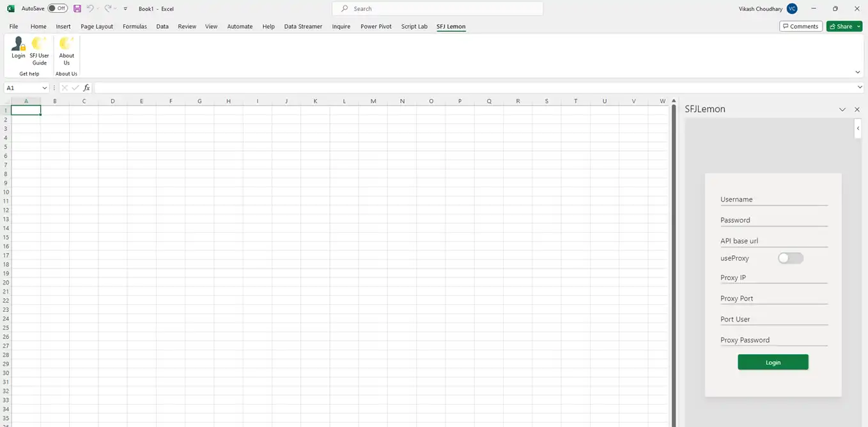The width and height of the screenshot is (868, 427).
Task: Click the Proxy Password field
Action: pos(774,340)
